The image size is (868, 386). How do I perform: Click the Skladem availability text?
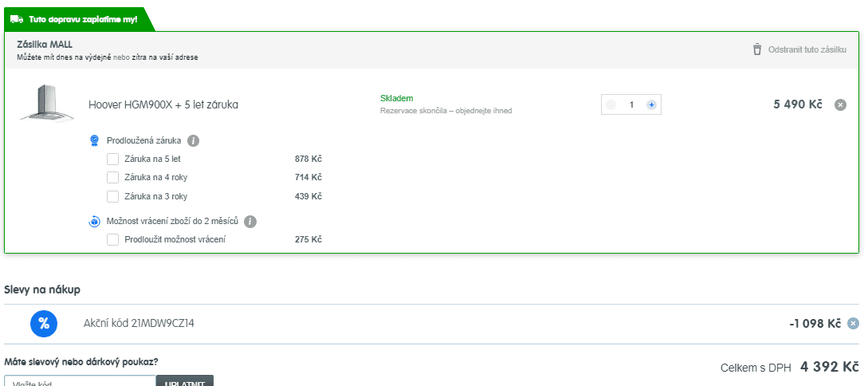pyautogui.click(x=397, y=99)
